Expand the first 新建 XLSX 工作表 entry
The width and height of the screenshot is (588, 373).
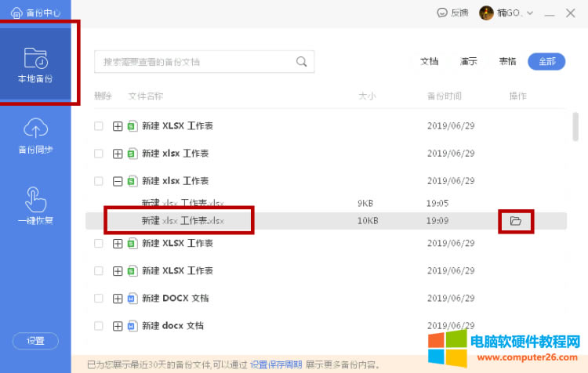118,126
